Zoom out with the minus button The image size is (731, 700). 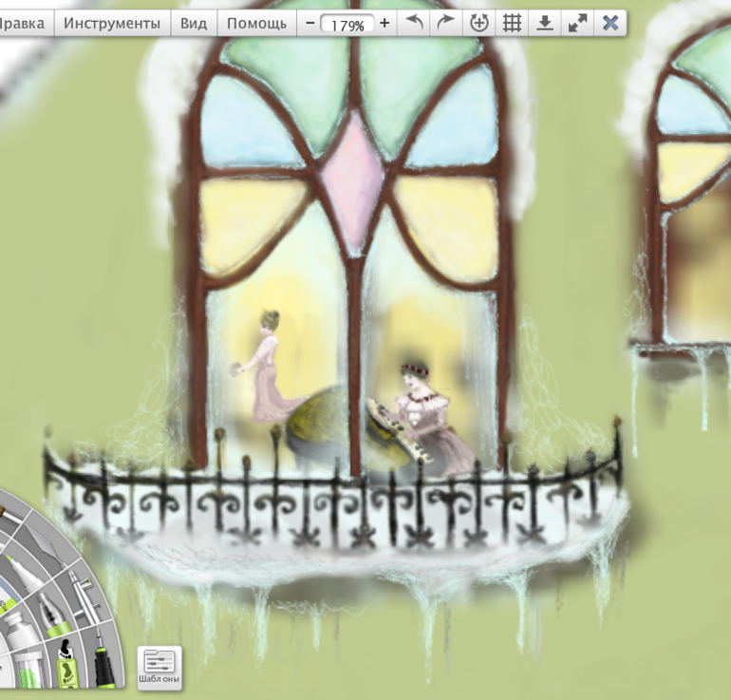pyautogui.click(x=309, y=24)
